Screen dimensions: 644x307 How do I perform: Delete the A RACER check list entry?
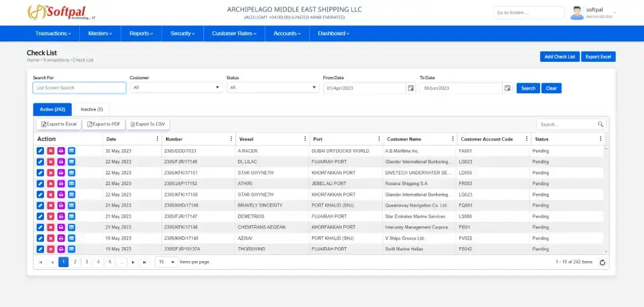pyautogui.click(x=51, y=151)
